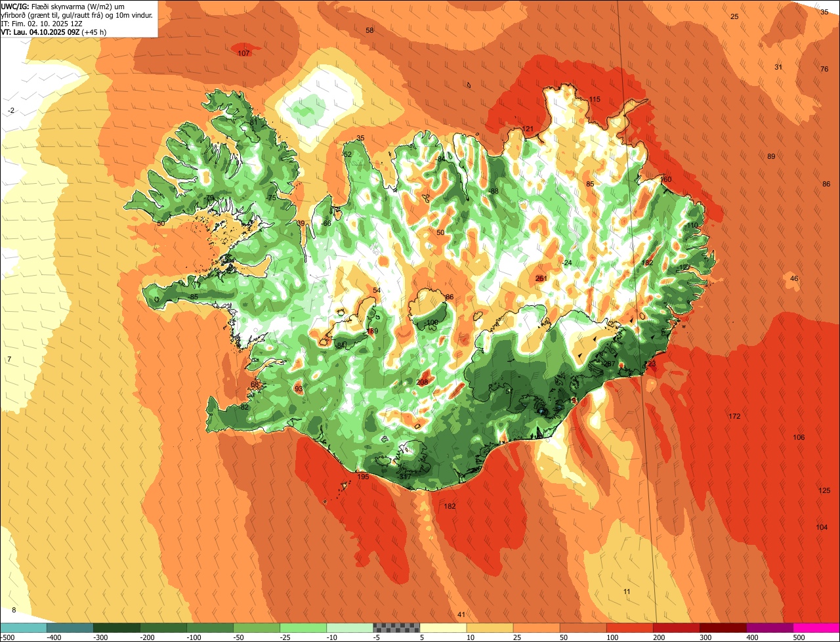Viewport: 840px width, 642px height.
Task: Select the pale green swatch between -10 and -5
Action: [350, 628]
